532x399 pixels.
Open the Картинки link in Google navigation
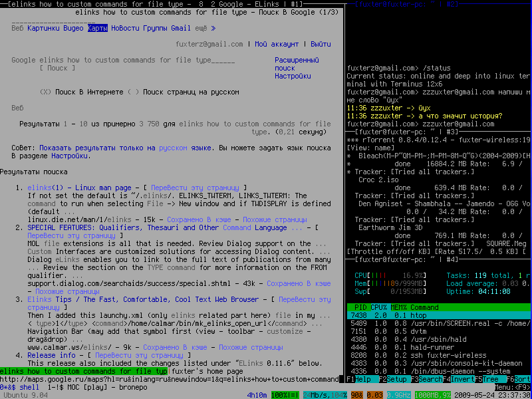click(43, 28)
